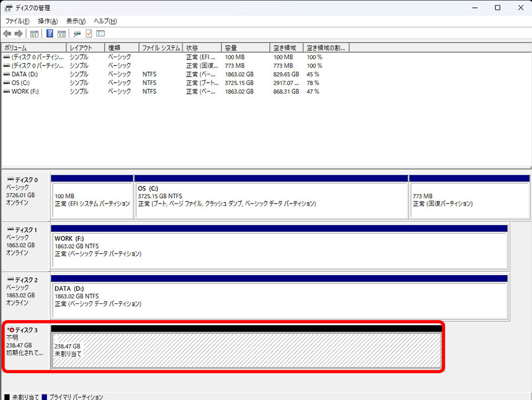532x400 pixels.
Task: Select the ディスク 3 不明 label panel
Action: [26, 347]
